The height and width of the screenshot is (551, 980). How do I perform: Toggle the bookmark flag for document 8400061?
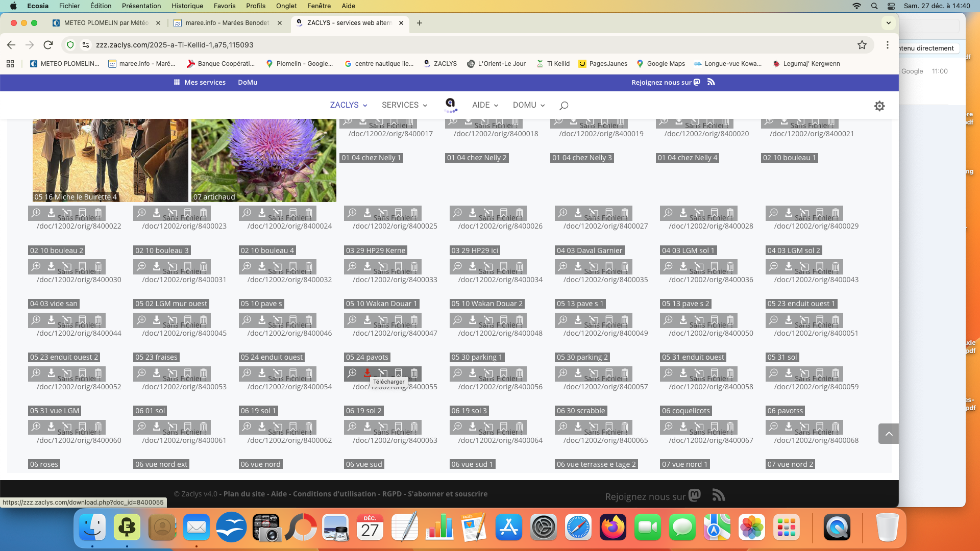click(188, 427)
